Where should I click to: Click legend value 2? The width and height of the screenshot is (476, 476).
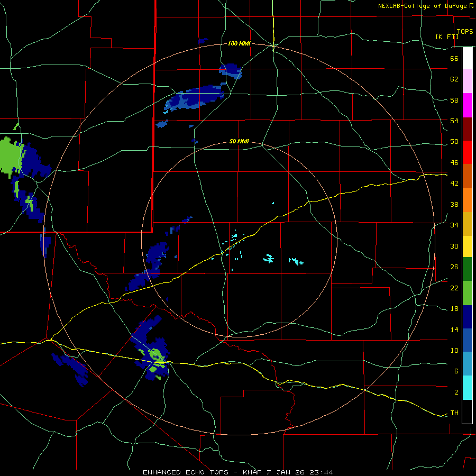click(x=456, y=392)
